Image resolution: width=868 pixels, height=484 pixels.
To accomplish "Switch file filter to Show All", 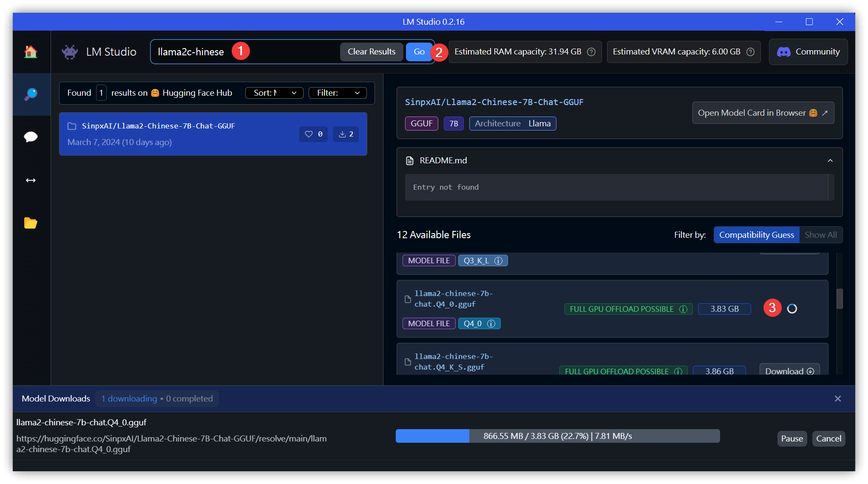I will coord(820,235).
